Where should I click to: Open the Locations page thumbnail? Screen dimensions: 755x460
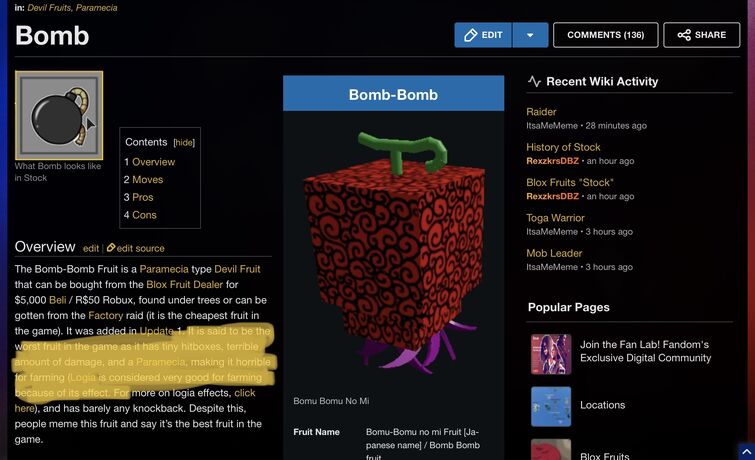[551, 407]
